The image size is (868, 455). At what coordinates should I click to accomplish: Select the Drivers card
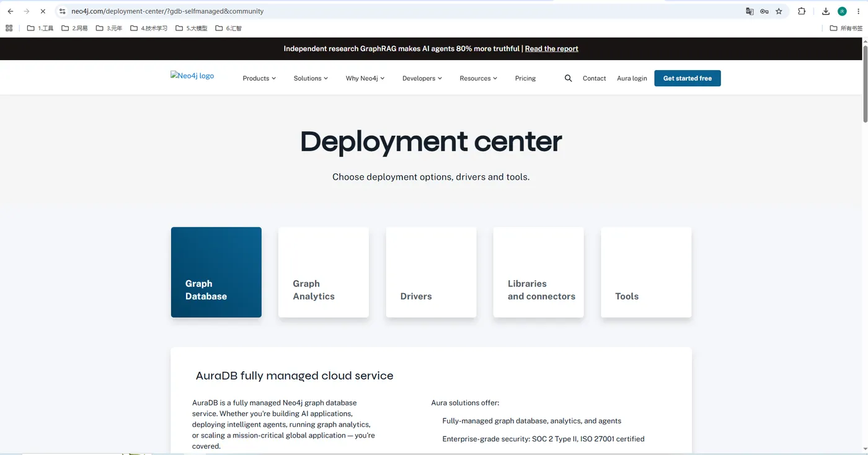(x=431, y=272)
